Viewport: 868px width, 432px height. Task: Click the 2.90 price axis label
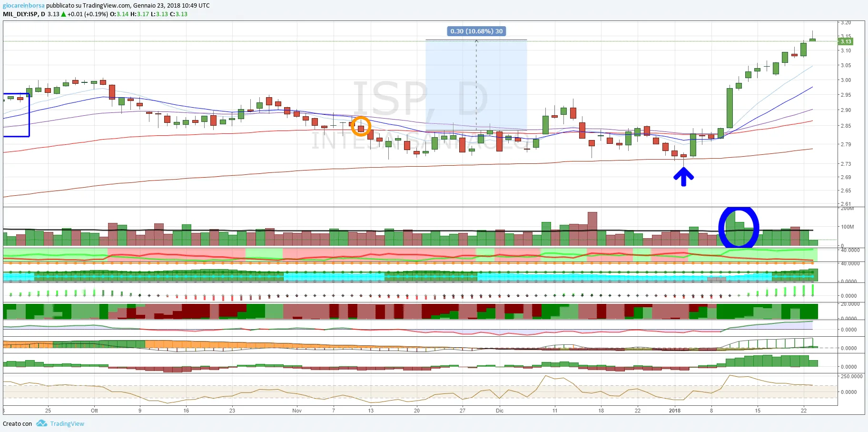(x=846, y=110)
